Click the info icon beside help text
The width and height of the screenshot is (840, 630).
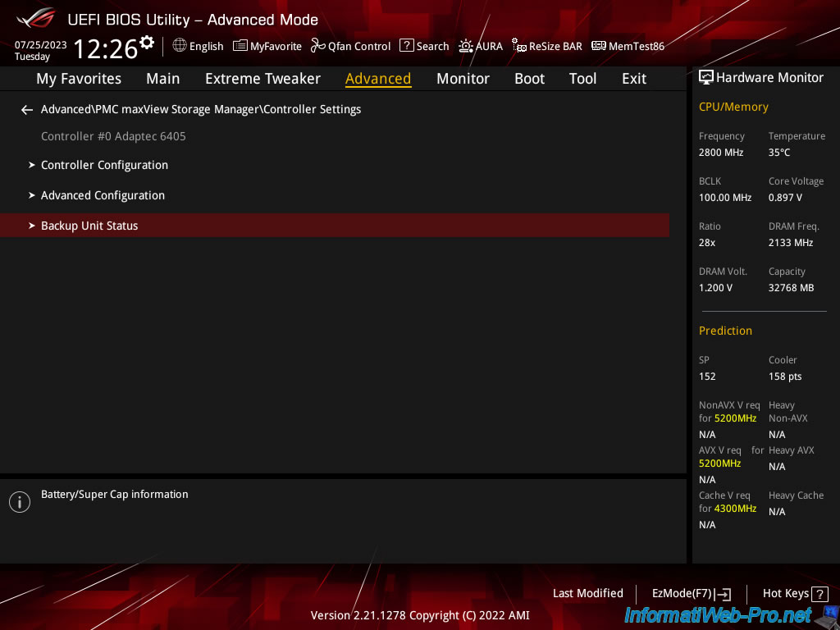[20, 502]
